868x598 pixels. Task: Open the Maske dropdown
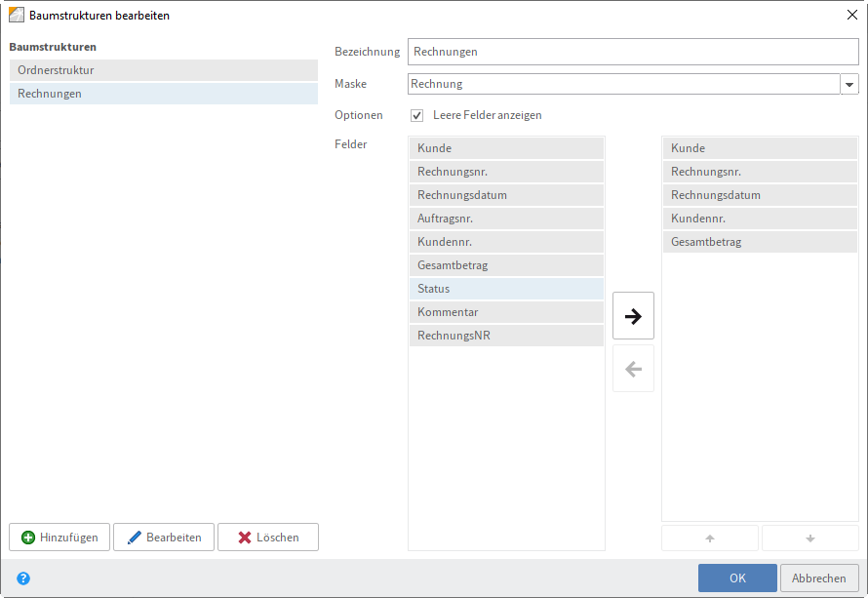[848, 84]
